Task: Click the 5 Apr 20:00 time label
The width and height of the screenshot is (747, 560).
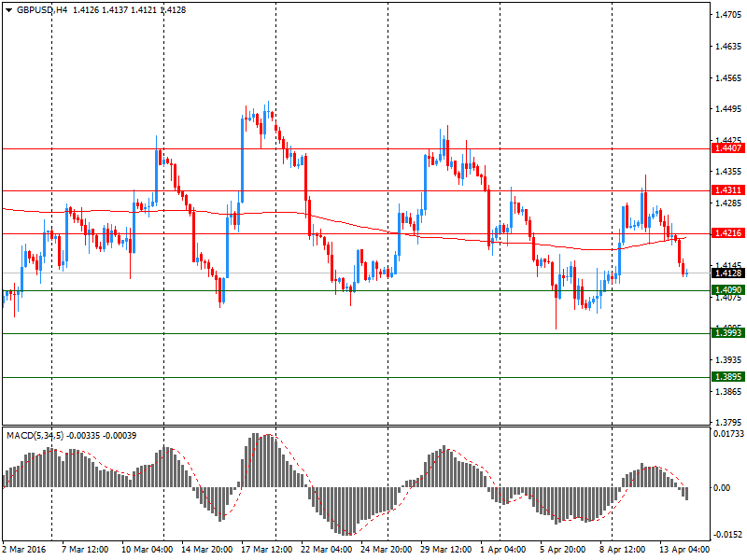Action: [563, 550]
